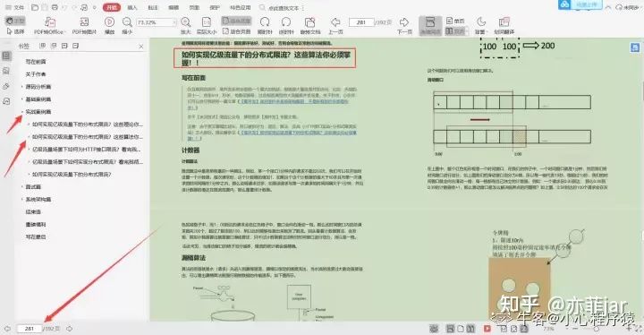Click the undo icon in quick access bar

click(64, 7)
